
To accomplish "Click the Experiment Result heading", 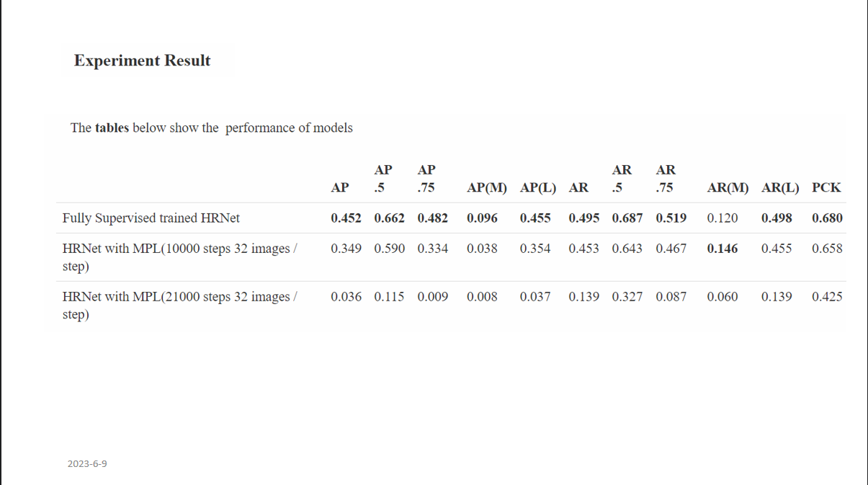I will click(142, 61).
